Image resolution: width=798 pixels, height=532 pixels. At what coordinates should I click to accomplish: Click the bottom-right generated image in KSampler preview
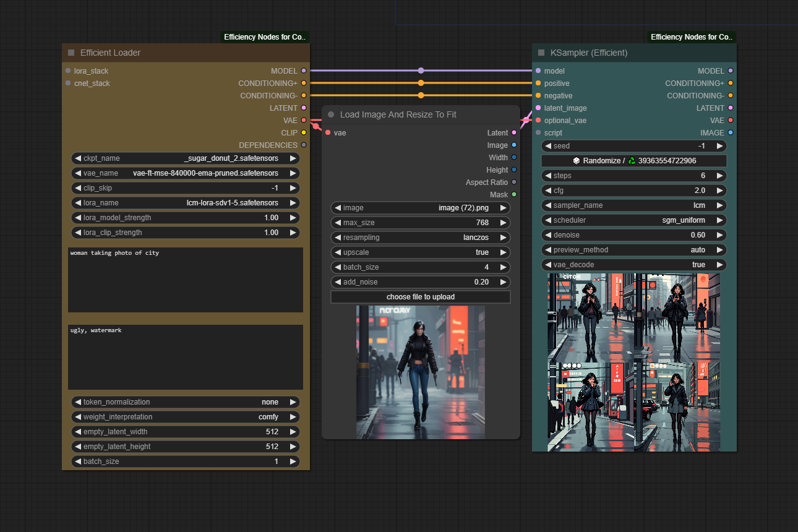(677, 407)
